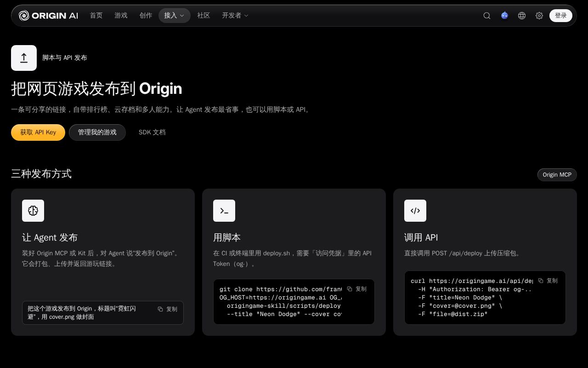
Task: Open the 社区 nav item
Action: tap(204, 16)
